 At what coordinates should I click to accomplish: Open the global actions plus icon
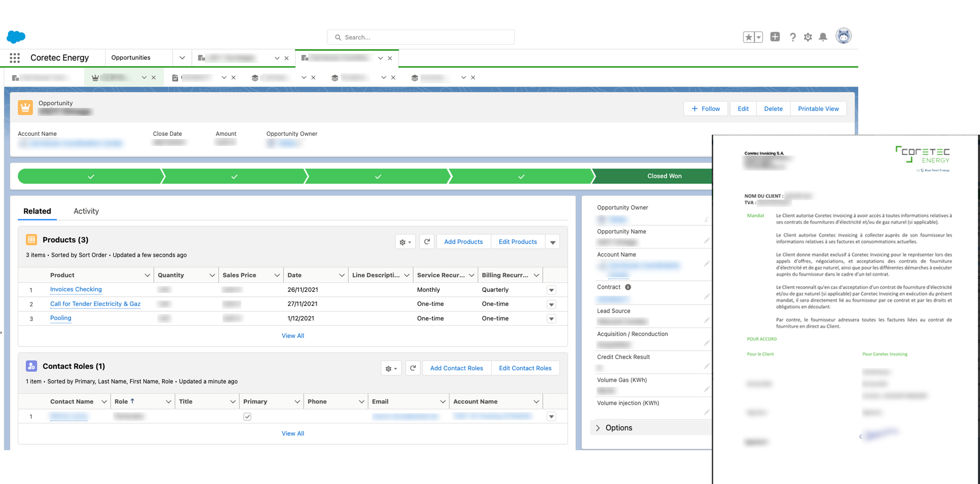pyautogui.click(x=775, y=36)
